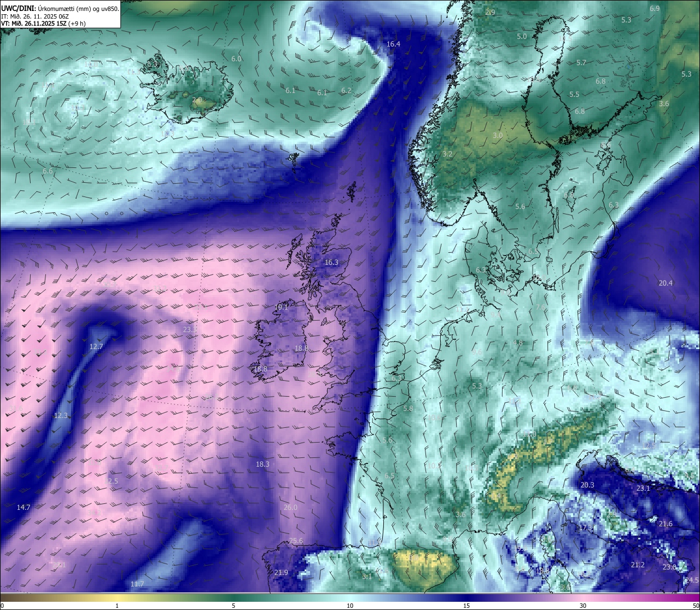Click the 20.4 value over the Baltic states
Image resolution: width=700 pixels, height=610 pixels.
pyautogui.click(x=666, y=283)
